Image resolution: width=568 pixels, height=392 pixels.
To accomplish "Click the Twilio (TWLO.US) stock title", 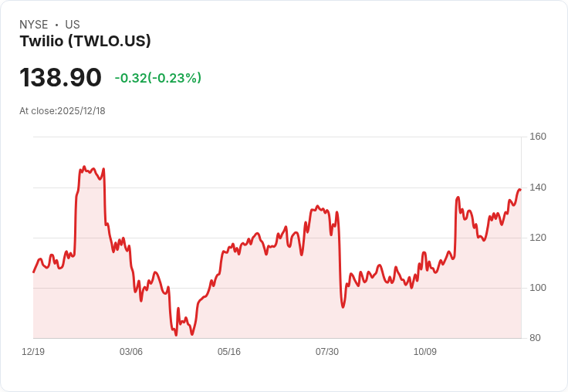I will click(x=85, y=41).
